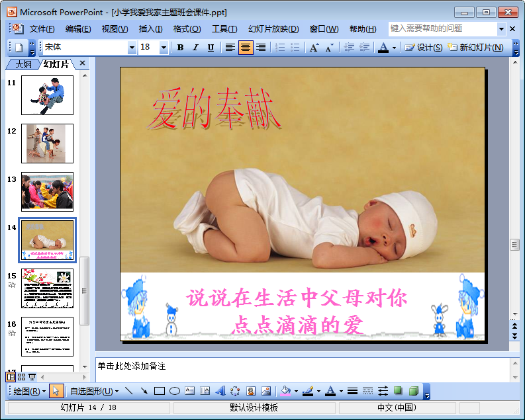The image size is (525, 420).
Task: Align text left
Action: click(x=230, y=48)
